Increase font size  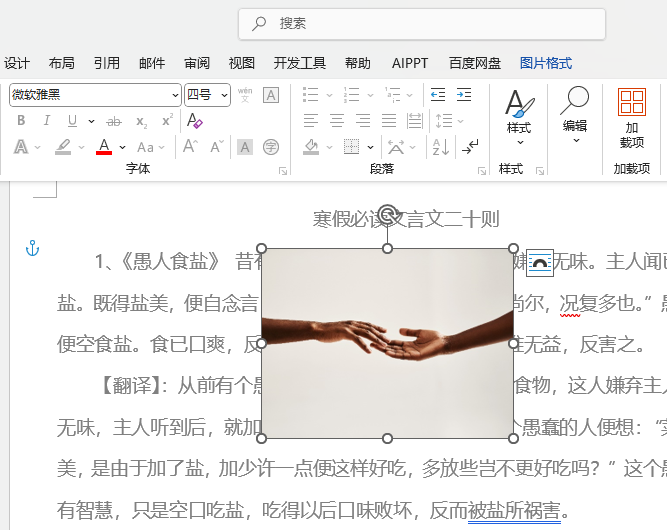[190, 146]
